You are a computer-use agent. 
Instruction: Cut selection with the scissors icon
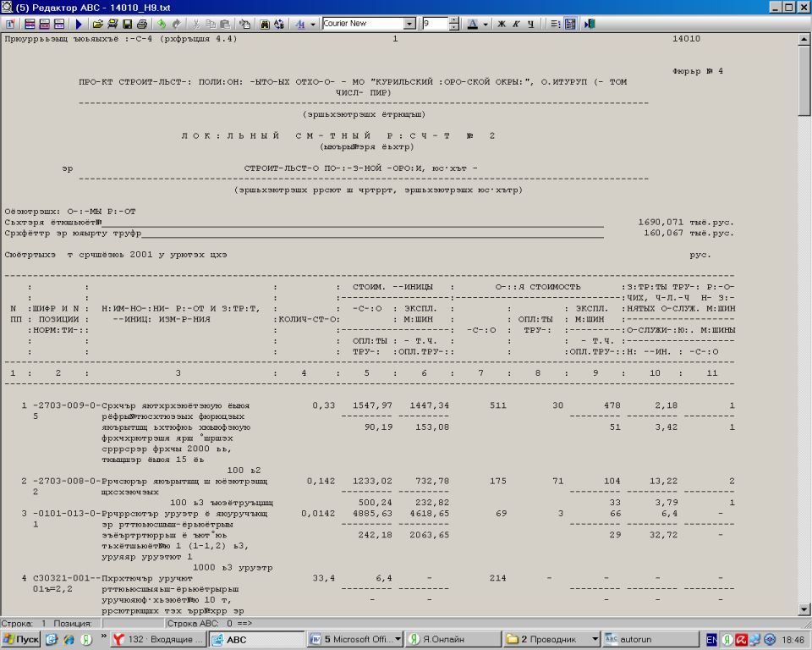(x=195, y=24)
